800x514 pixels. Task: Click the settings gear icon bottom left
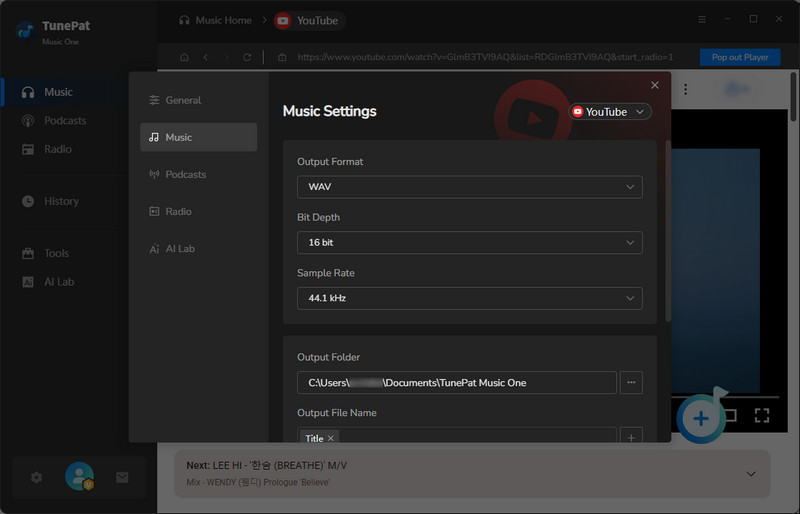[x=37, y=477]
